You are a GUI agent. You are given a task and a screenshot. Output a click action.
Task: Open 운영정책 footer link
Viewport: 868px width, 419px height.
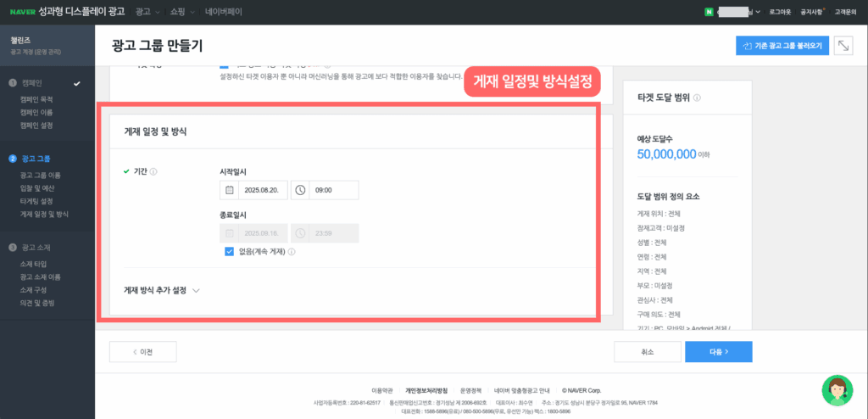coord(470,390)
